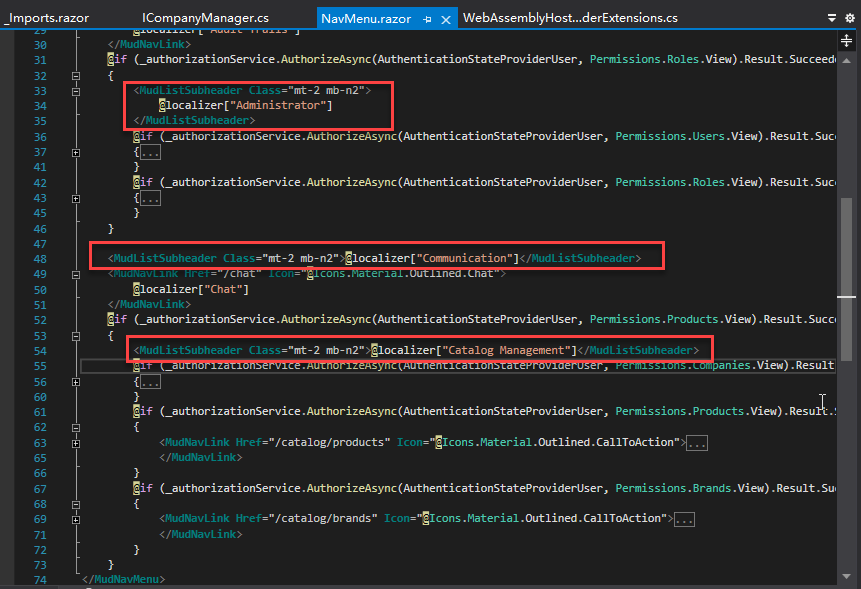Close the NavMenu.razor tab with its X icon
This screenshot has height=589, width=861.
click(x=445, y=17)
